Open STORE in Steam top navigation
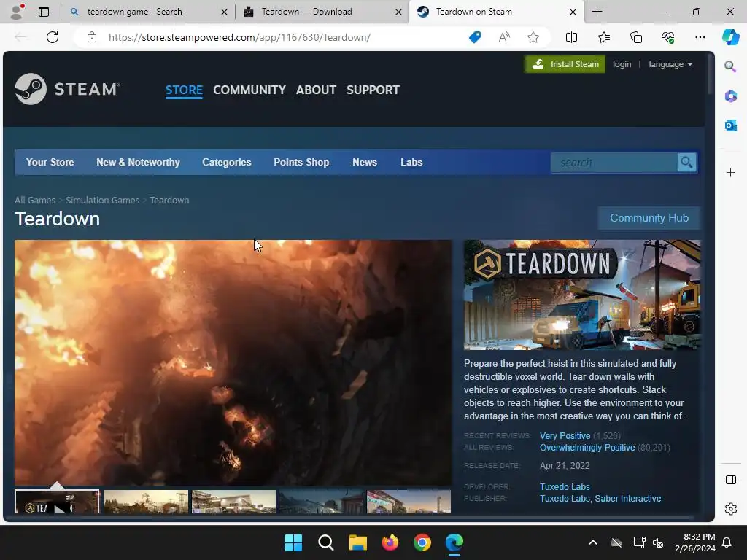Screen dimensions: 747x560 click(184, 90)
